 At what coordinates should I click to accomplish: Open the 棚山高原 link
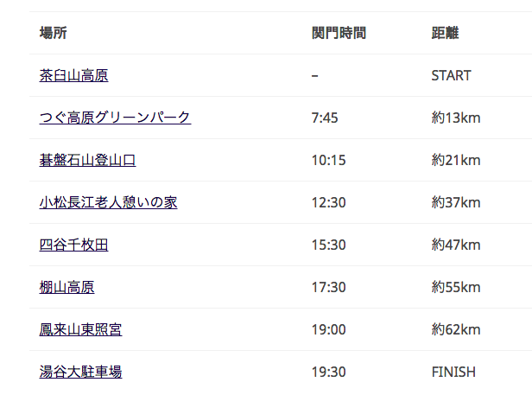click(x=66, y=287)
